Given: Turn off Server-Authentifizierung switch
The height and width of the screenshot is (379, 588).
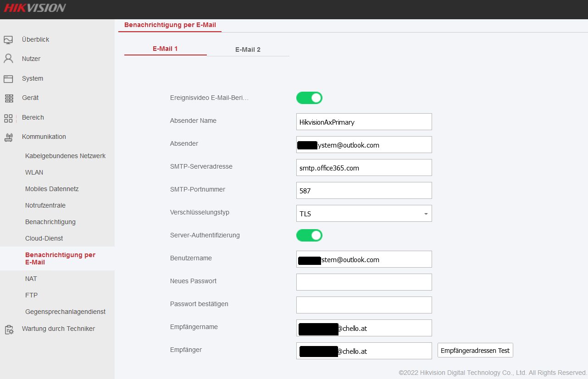Looking at the screenshot, I should (x=309, y=235).
